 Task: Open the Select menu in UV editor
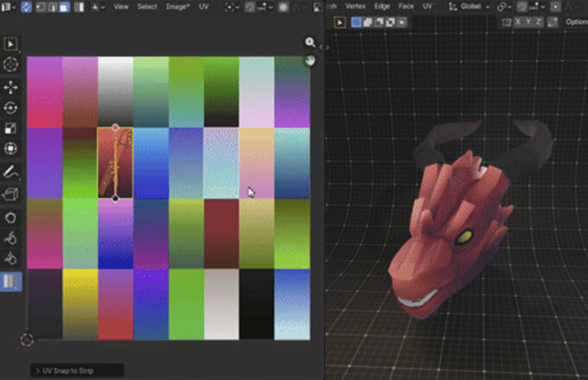(x=147, y=6)
